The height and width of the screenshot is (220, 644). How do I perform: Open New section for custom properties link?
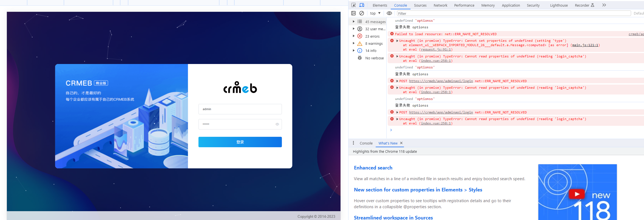418,190
